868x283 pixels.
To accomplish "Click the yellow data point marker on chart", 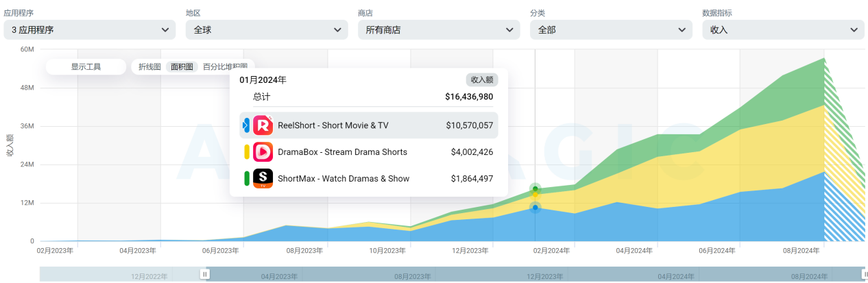I will coord(535,195).
